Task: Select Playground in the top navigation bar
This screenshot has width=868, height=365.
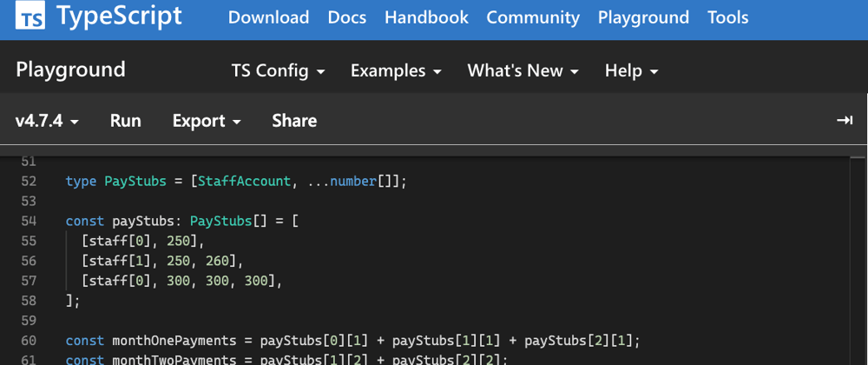Action: click(643, 17)
